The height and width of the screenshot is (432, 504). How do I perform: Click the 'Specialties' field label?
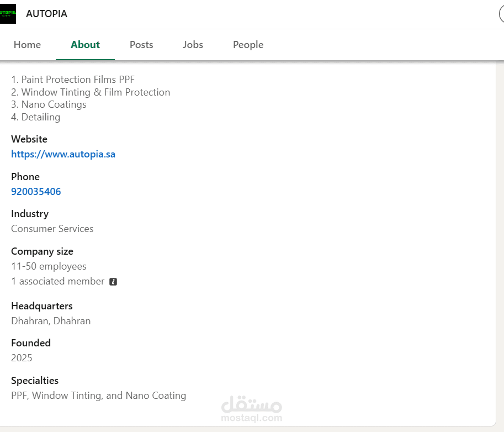[35, 381]
